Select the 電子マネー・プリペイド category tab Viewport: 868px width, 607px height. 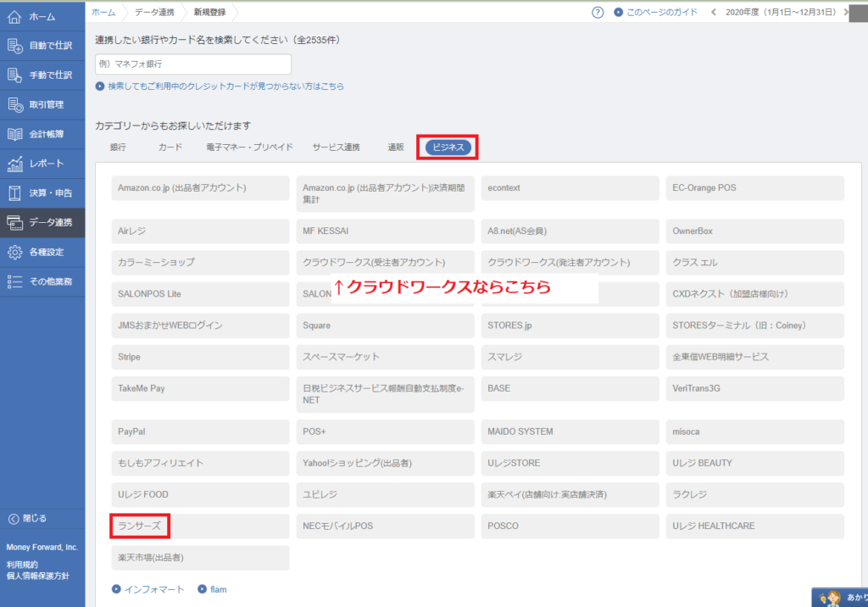click(250, 148)
